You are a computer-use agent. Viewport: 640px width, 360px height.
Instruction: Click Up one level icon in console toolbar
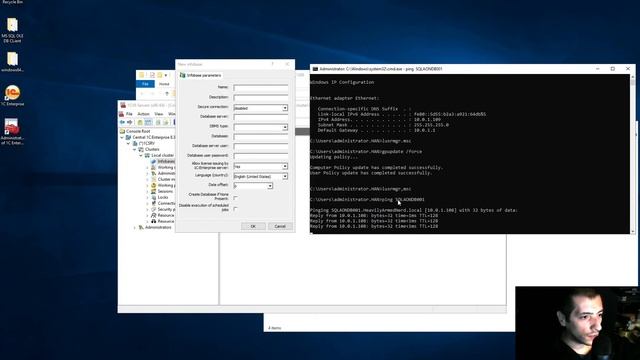pyautogui.click(x=140, y=122)
